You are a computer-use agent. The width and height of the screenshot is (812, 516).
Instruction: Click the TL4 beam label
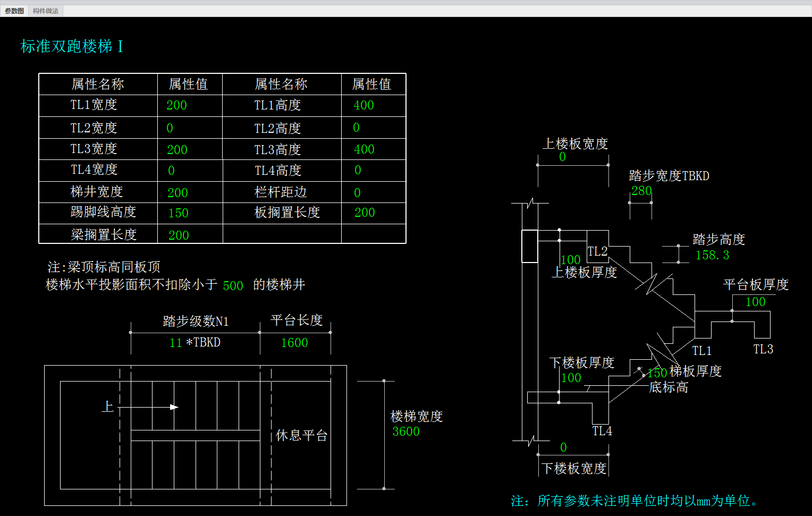(x=602, y=431)
